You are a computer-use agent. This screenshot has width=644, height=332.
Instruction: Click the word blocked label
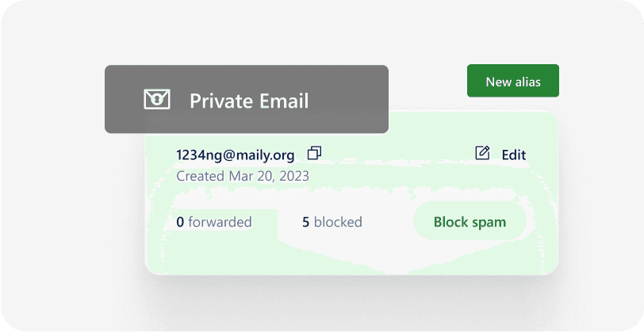click(x=338, y=222)
